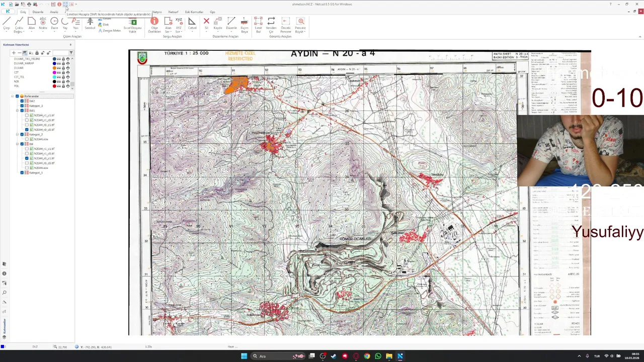The height and width of the screenshot is (362, 644).
Task: Select the Çizgi line drawing tool
Action: [7, 23]
